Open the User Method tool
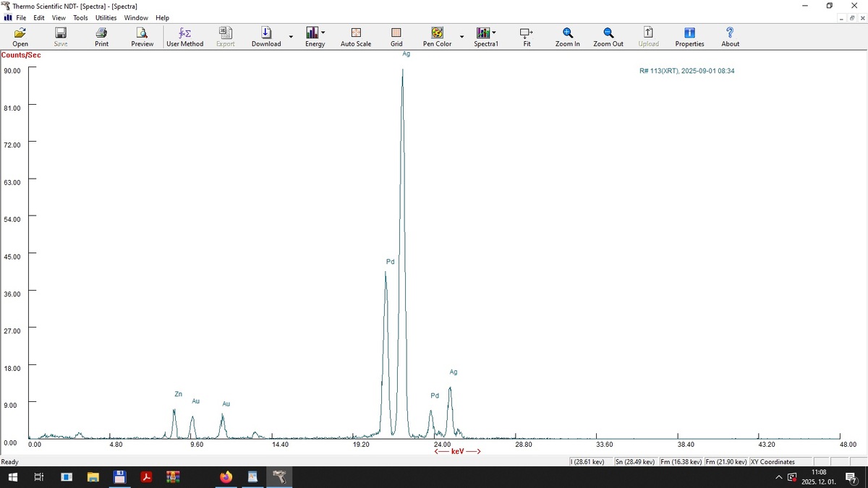 tap(184, 37)
